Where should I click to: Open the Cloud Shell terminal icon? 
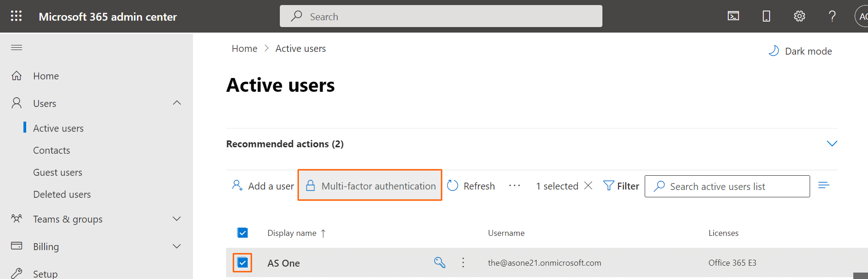point(733,16)
